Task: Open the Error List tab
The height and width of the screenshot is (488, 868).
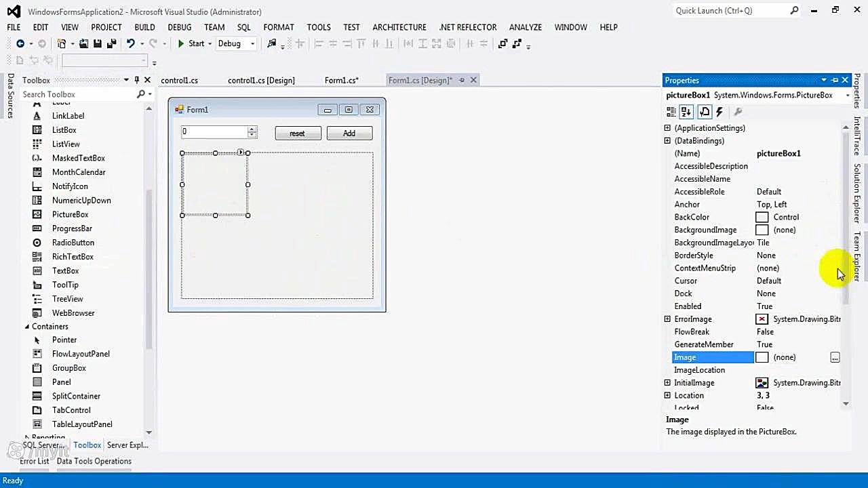Action: point(34,461)
